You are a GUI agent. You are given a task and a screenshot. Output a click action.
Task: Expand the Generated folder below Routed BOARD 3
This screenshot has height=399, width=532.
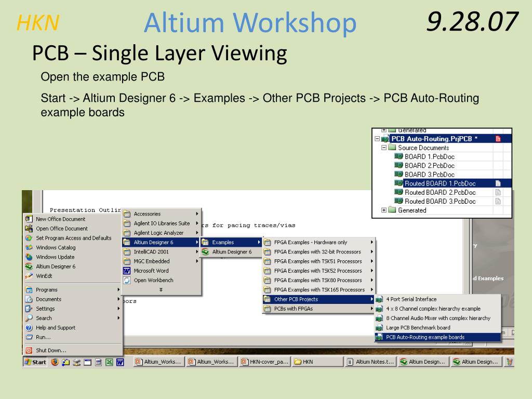point(384,210)
